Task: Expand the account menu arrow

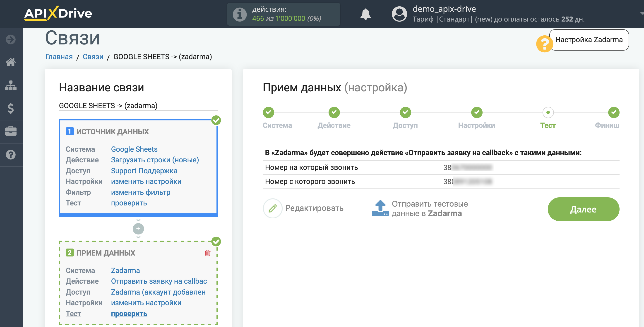Action: 642,14
